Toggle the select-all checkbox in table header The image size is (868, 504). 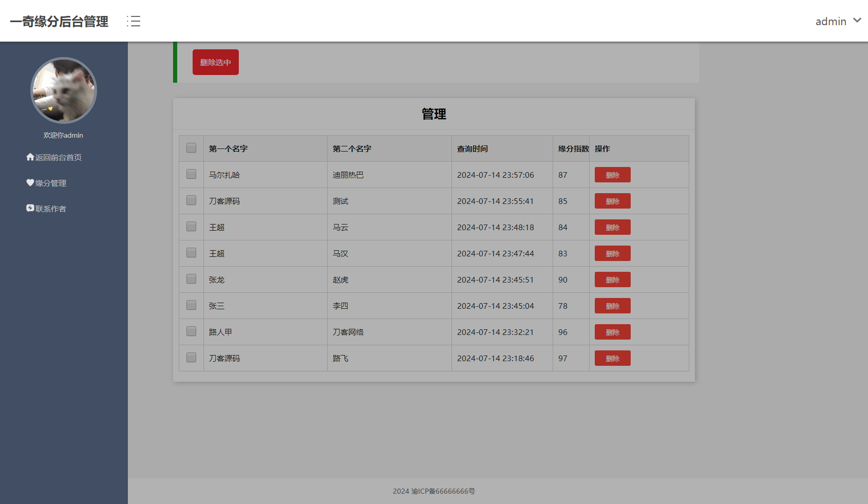point(191,147)
